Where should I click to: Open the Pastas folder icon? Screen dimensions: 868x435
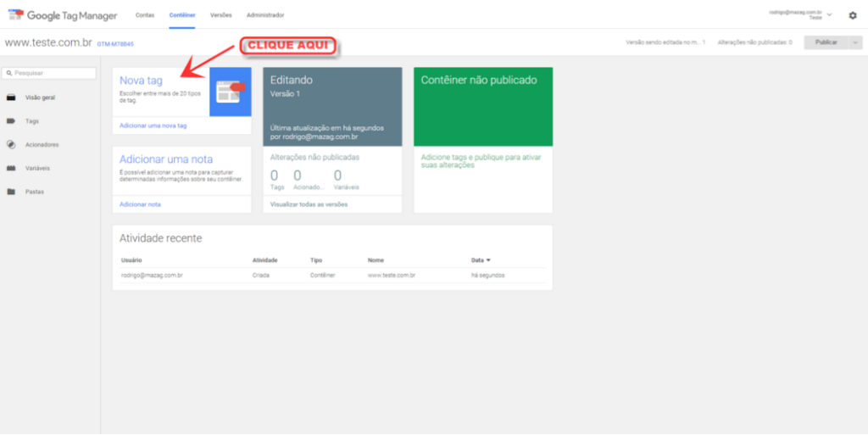tap(11, 192)
